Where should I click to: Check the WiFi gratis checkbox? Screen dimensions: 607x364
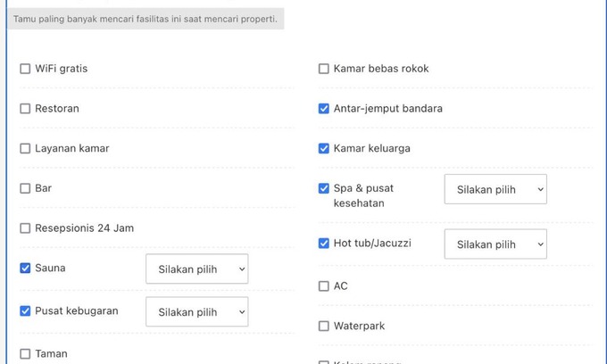(25, 69)
